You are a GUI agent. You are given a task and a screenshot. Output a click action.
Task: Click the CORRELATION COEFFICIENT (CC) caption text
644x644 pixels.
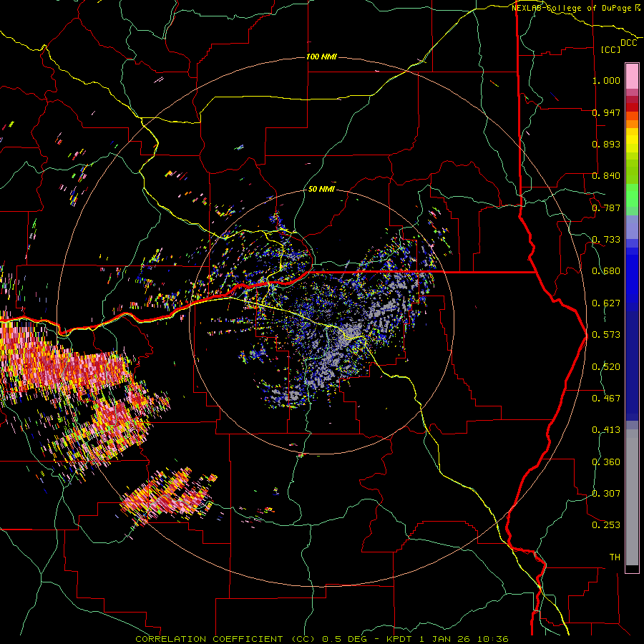(225, 639)
